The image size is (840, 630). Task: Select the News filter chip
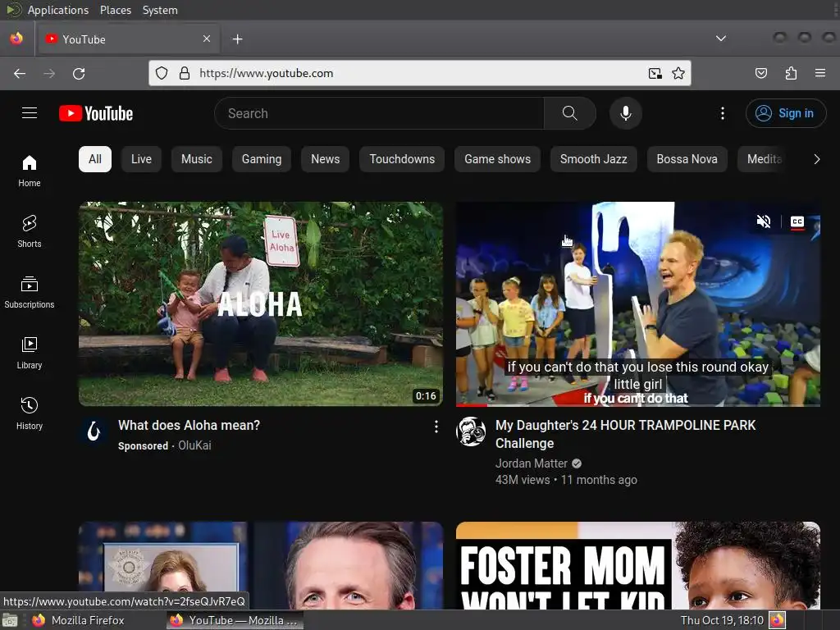tap(325, 159)
